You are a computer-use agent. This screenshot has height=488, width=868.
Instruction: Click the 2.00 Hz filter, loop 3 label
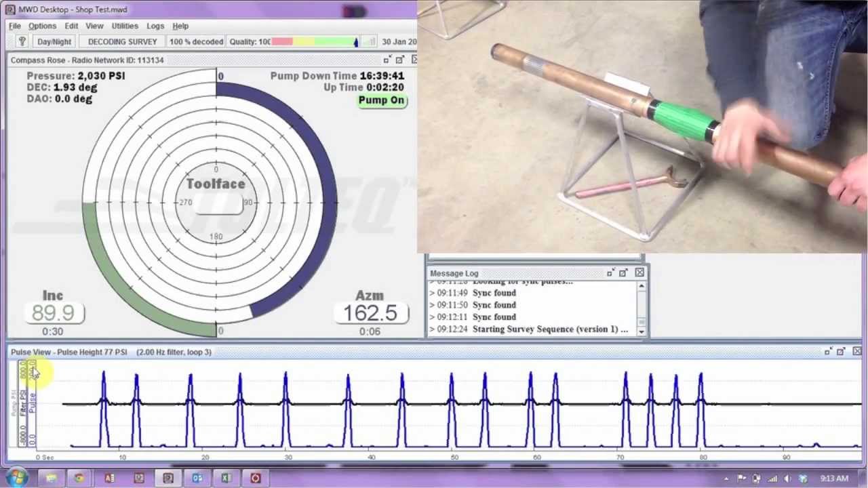174,352
